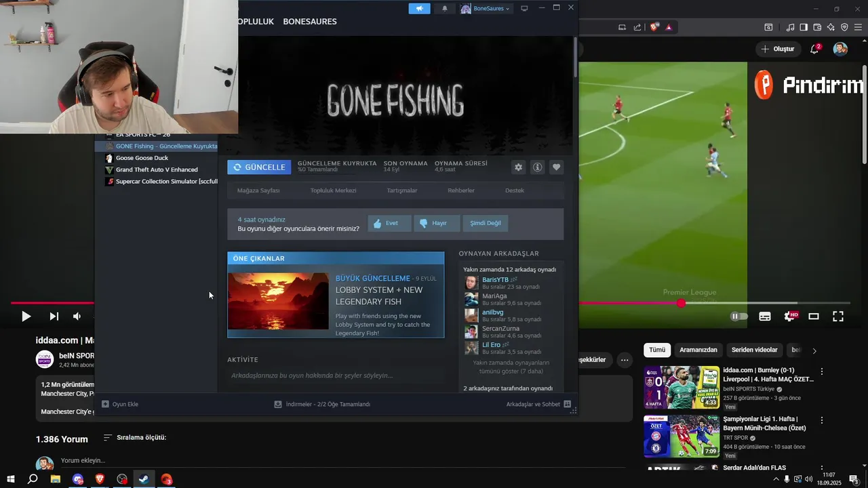Image resolution: width=868 pixels, height=488 pixels.
Task: Open Sıralama ölçütü comment sort dropdown
Action: pos(134,438)
